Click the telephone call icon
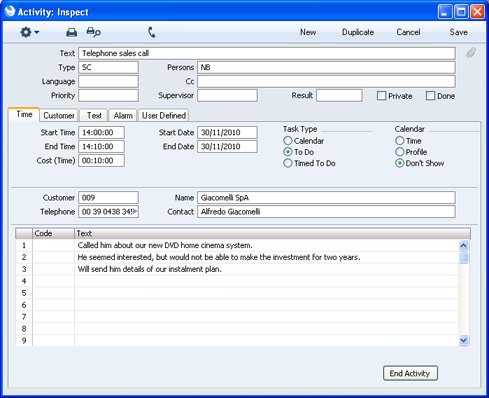Screen dimensions: 489x398 click(152, 32)
